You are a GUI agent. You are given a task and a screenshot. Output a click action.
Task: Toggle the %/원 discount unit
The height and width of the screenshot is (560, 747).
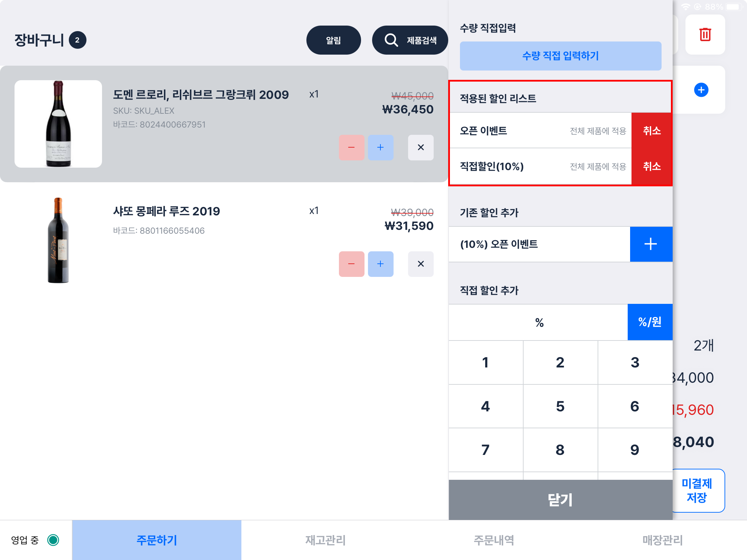(x=650, y=322)
